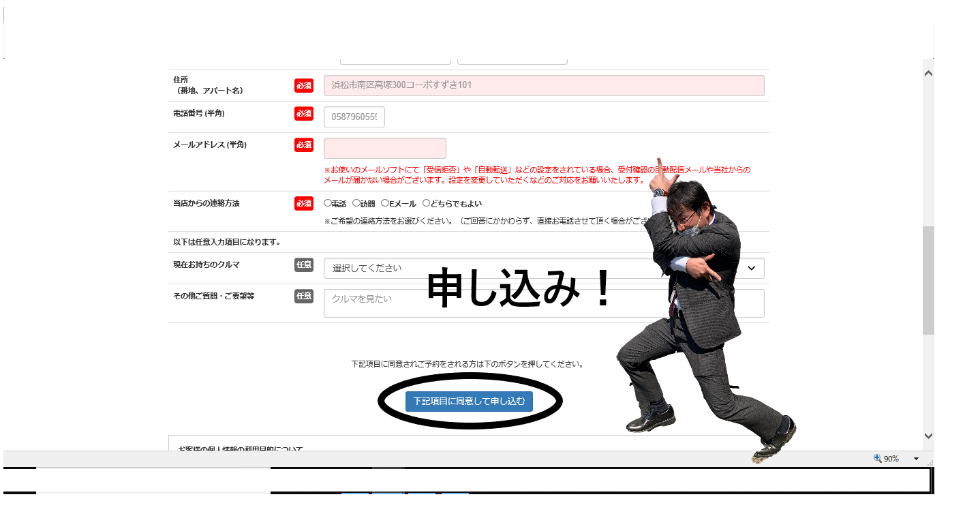Click the page scrollbar down arrow
This screenshot has width=980, height=514.
928,436
